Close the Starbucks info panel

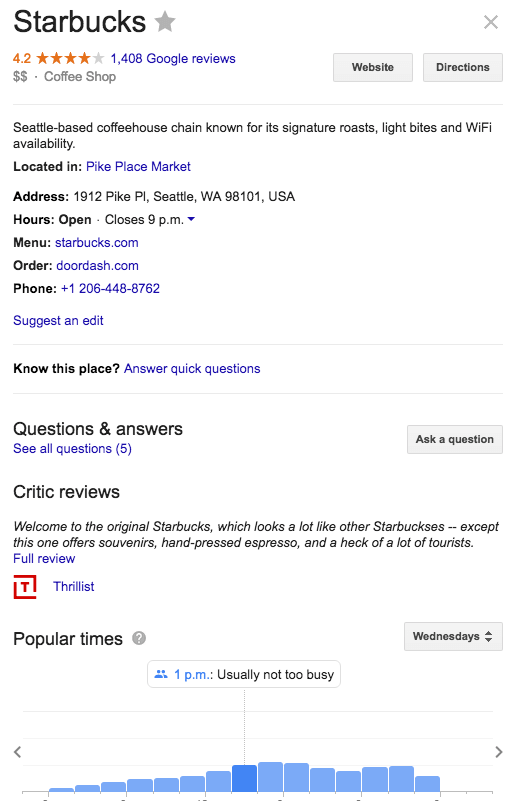[490, 22]
